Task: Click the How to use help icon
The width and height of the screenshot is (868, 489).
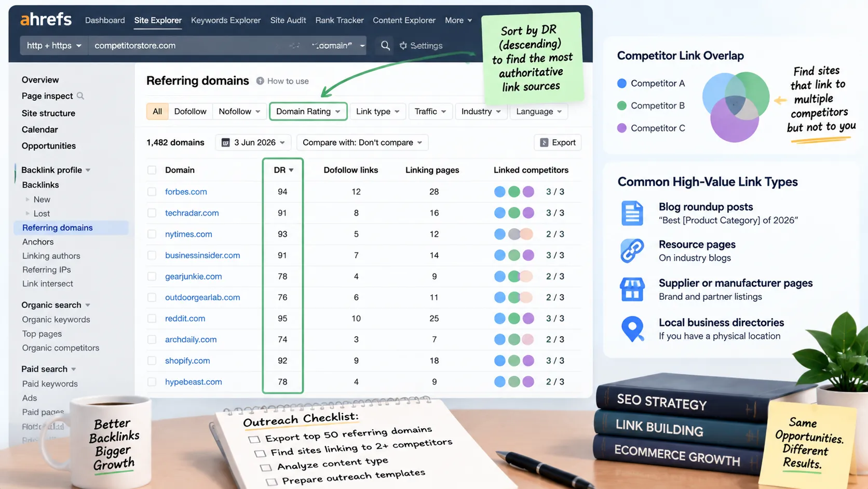Action: (x=260, y=81)
